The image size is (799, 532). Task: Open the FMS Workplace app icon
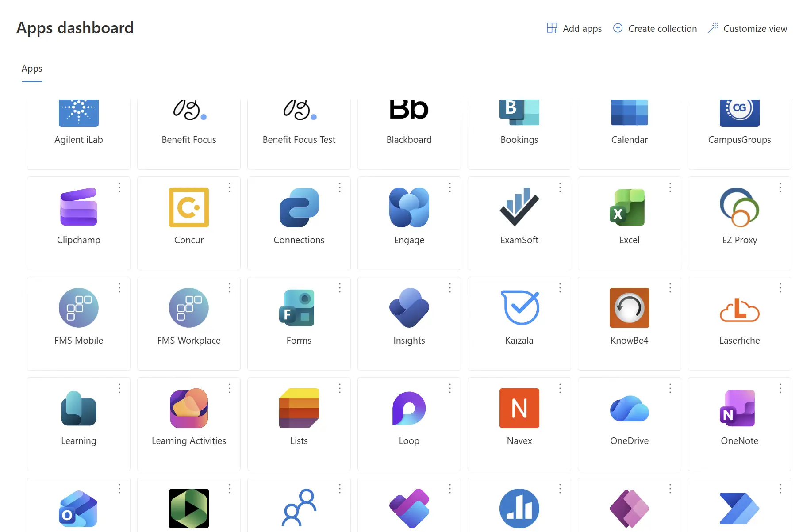coord(189,308)
